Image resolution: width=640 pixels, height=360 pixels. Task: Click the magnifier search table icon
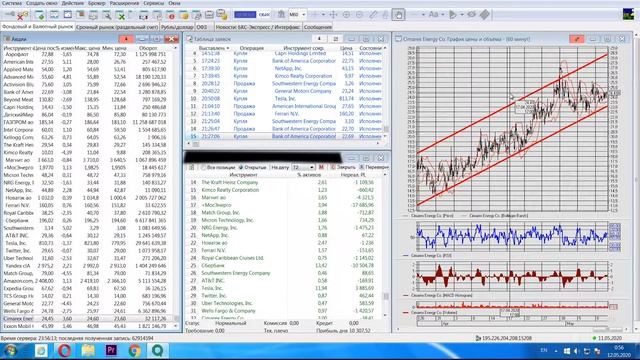pyautogui.click(x=107, y=15)
